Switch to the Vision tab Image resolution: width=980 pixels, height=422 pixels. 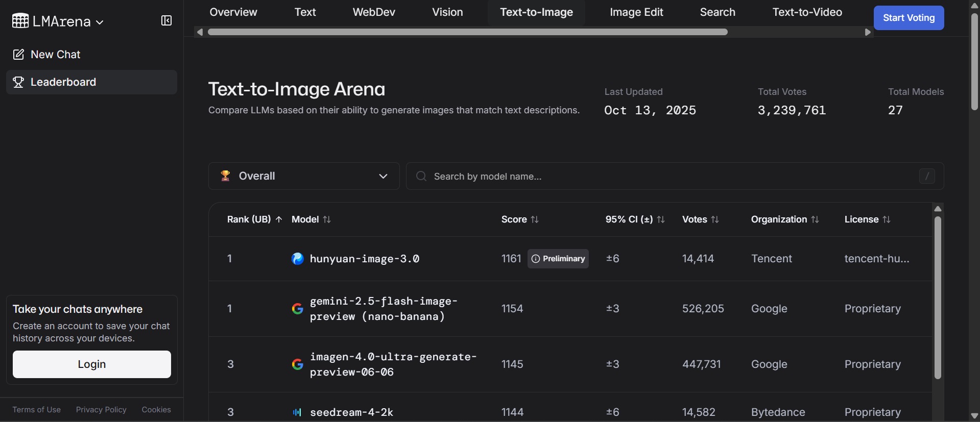coord(447,12)
